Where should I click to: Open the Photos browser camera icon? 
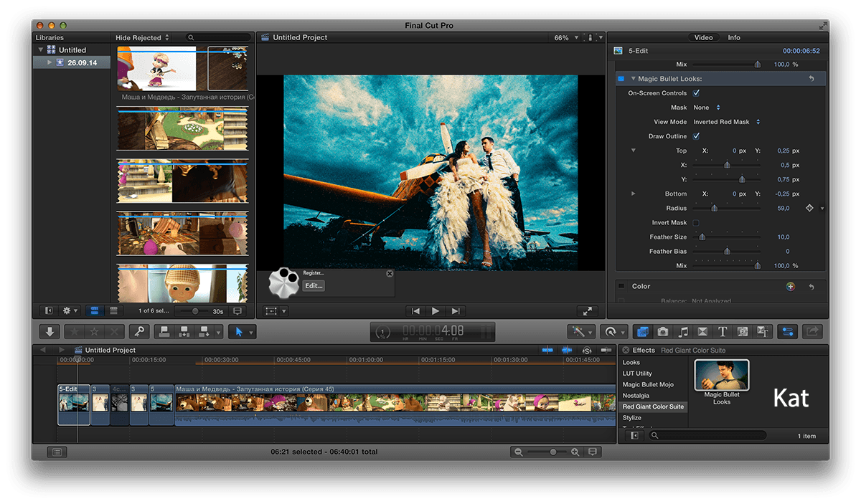662,332
